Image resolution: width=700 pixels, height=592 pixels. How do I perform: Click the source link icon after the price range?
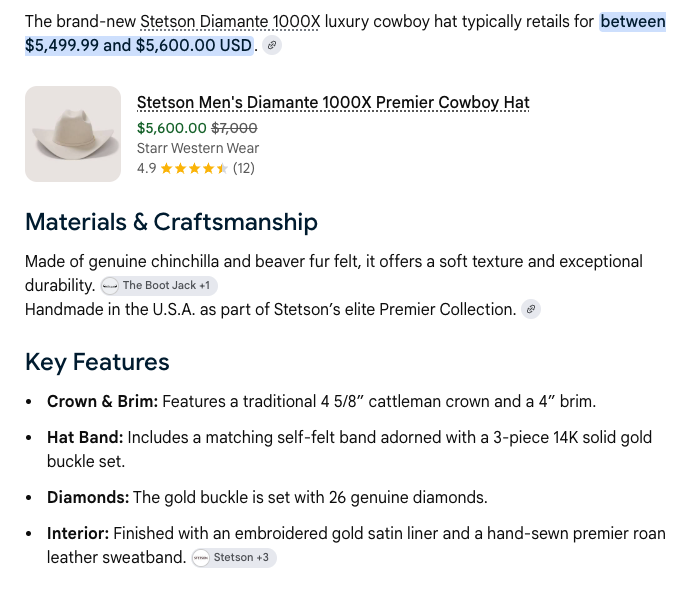pos(271,45)
